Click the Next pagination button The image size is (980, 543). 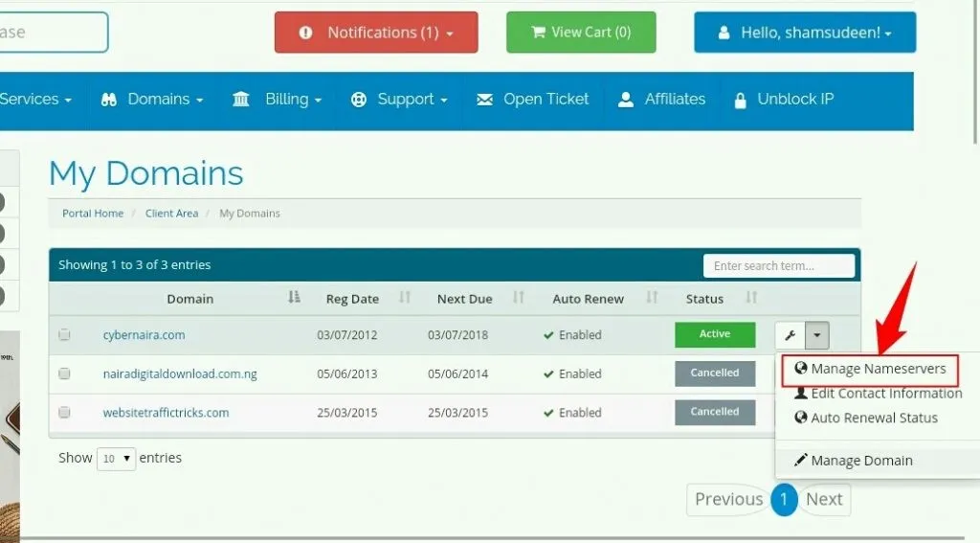(824, 499)
